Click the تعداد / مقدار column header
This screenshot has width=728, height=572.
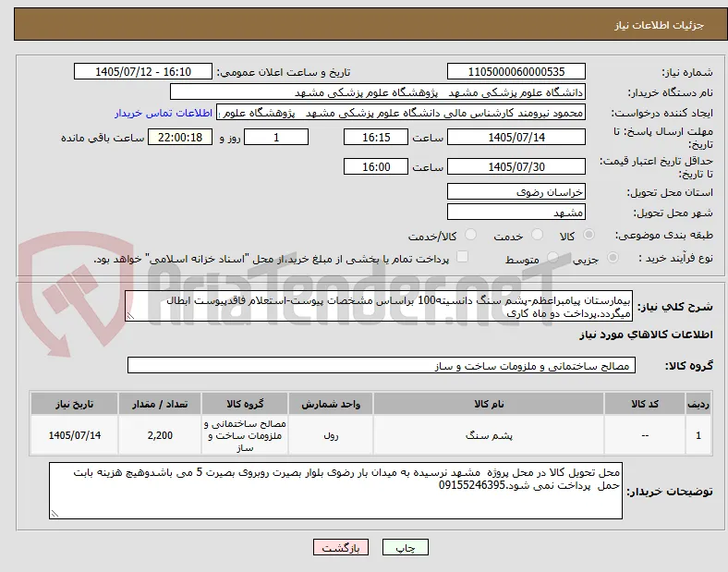160,404
